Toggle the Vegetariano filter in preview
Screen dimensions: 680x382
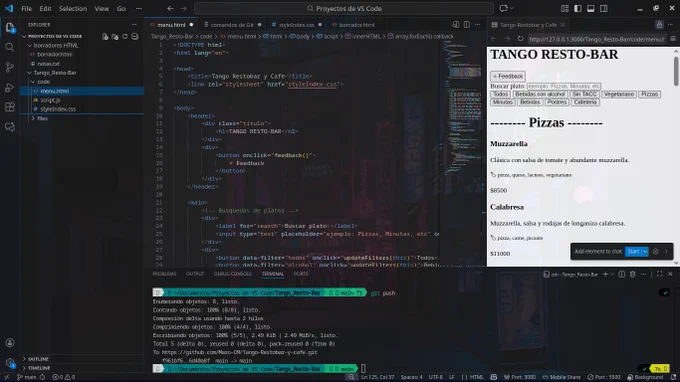tap(619, 94)
